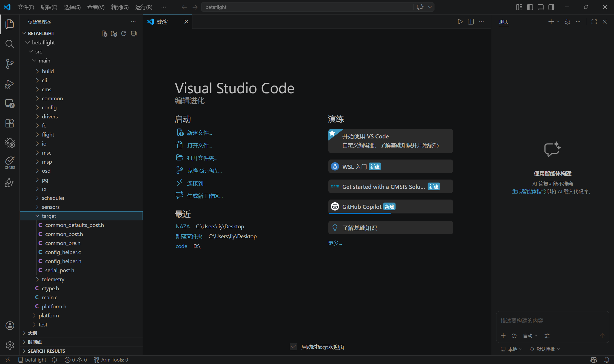
Task: Click the chat input field
Action: (552, 321)
